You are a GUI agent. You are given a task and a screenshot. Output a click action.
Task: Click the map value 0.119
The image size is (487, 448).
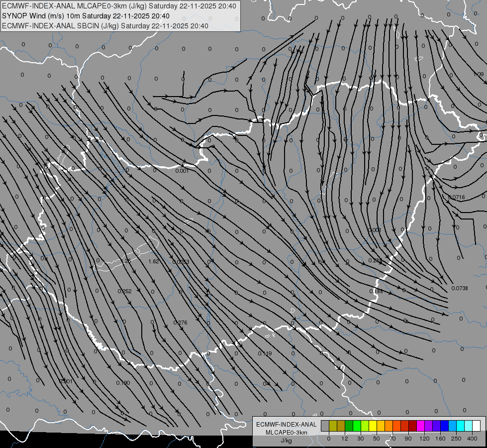click(265, 353)
